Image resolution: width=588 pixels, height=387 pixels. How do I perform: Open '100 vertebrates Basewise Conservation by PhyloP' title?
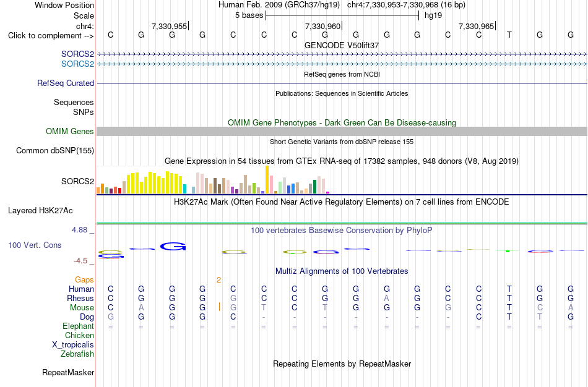coord(342,231)
